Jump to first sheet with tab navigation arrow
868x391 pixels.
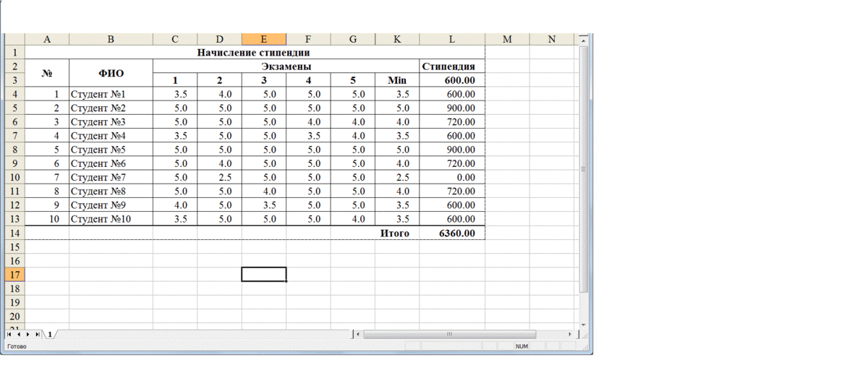coord(9,335)
